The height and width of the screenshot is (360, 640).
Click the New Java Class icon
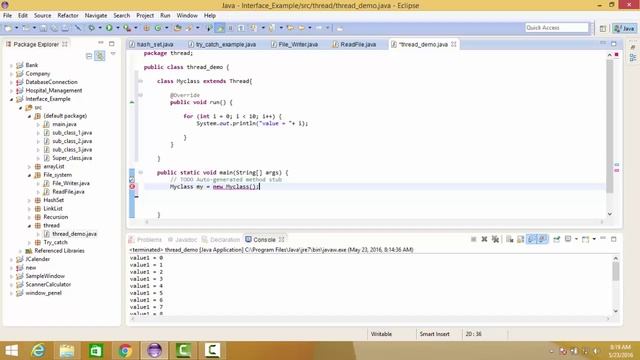[x=158, y=28]
